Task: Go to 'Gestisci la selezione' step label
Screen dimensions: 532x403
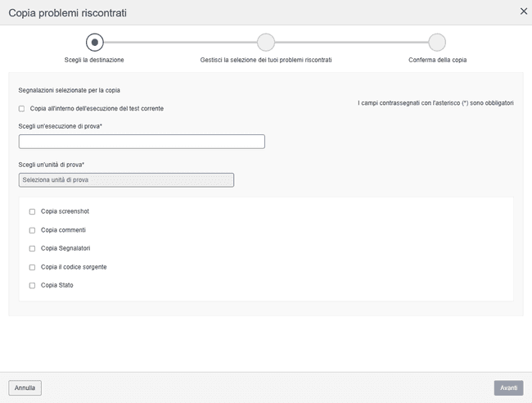Action: point(266,60)
